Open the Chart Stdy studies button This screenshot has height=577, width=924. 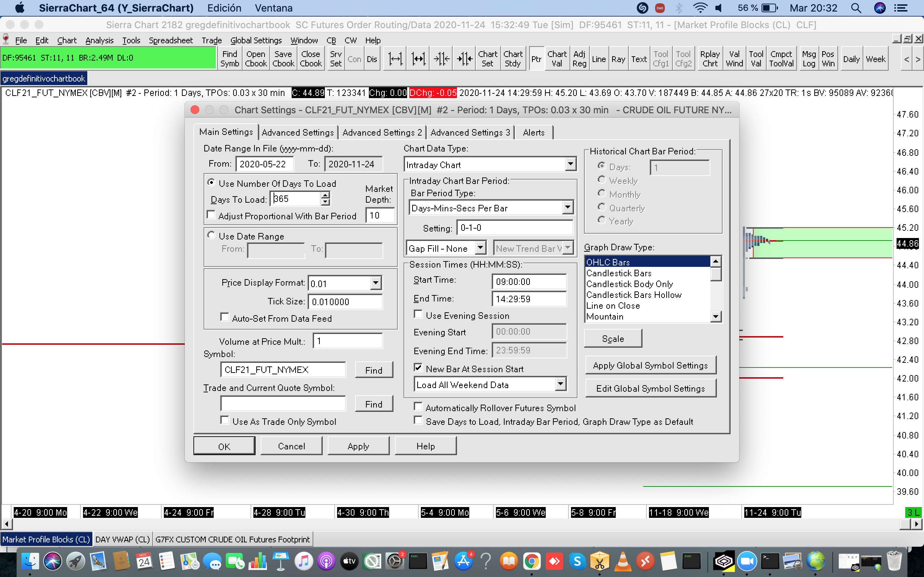(513, 59)
